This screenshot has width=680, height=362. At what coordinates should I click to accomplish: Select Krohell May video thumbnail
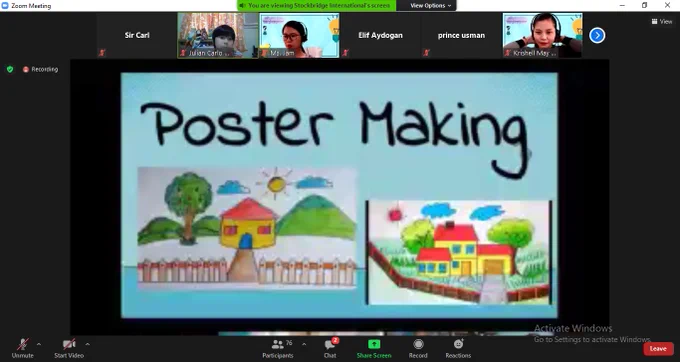pyautogui.click(x=543, y=35)
